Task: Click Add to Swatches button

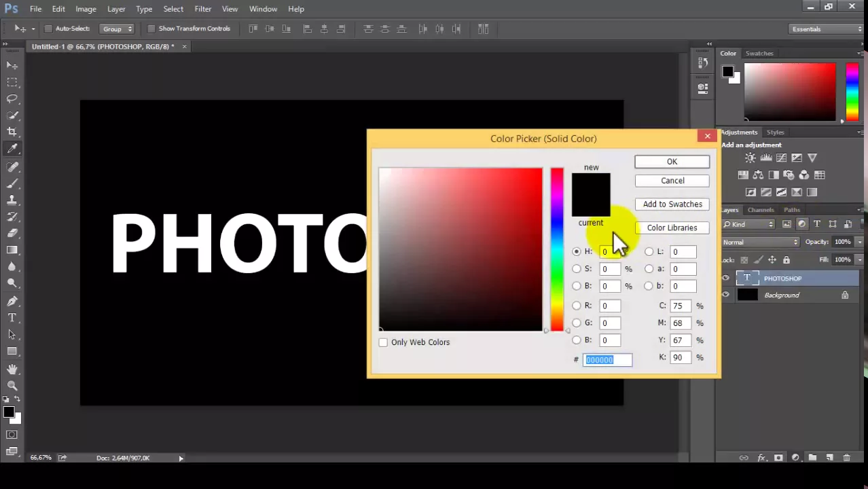Action: click(x=672, y=204)
